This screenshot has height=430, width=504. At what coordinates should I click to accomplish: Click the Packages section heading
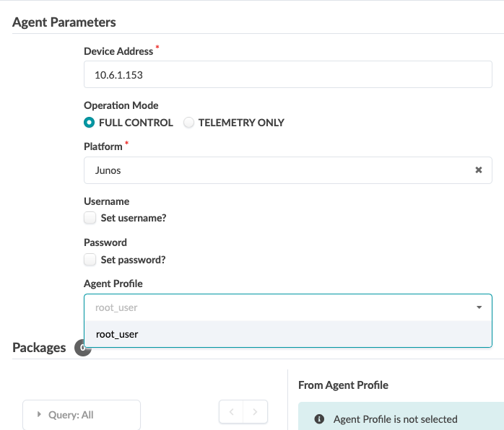click(x=39, y=348)
